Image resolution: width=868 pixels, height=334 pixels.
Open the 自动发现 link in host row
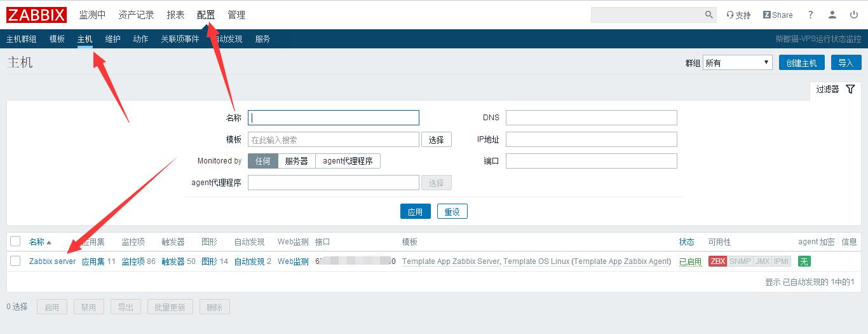point(249,261)
